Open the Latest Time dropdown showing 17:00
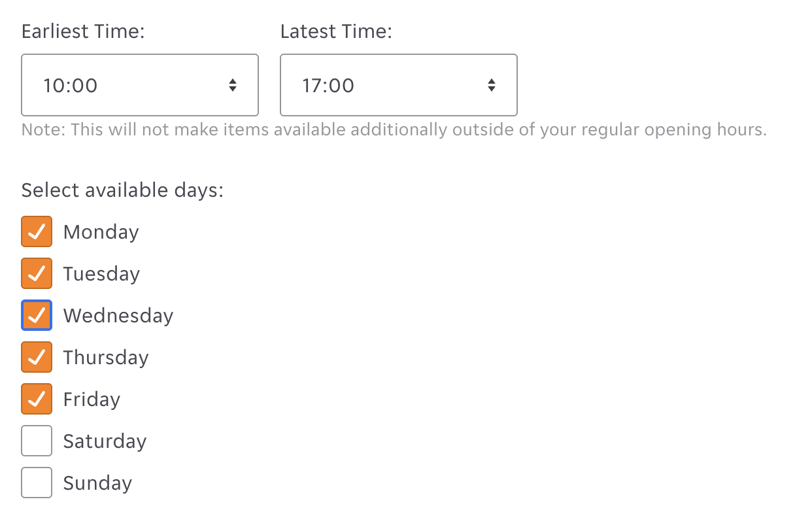Screen dimensions: 812x510 coord(398,85)
